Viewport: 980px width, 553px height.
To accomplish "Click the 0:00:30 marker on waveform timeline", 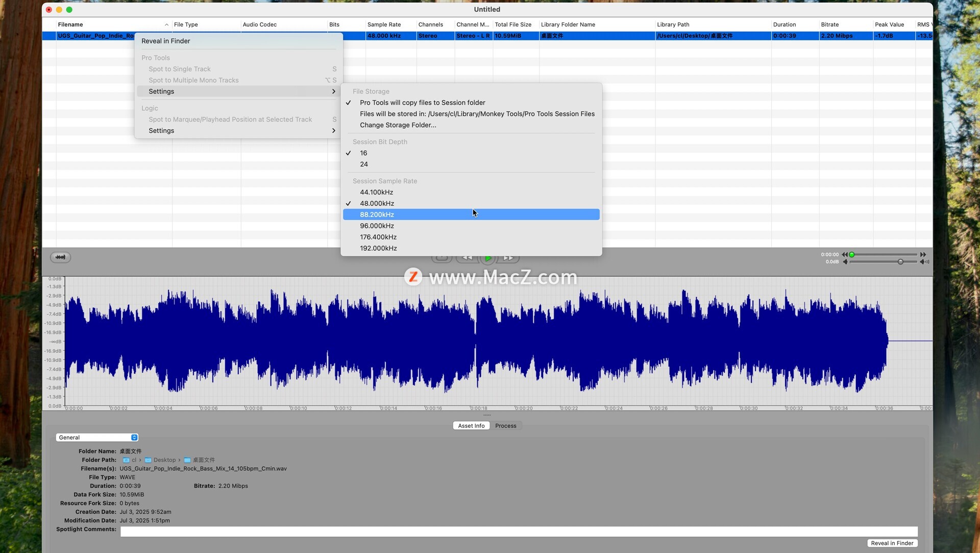I will [x=749, y=408].
